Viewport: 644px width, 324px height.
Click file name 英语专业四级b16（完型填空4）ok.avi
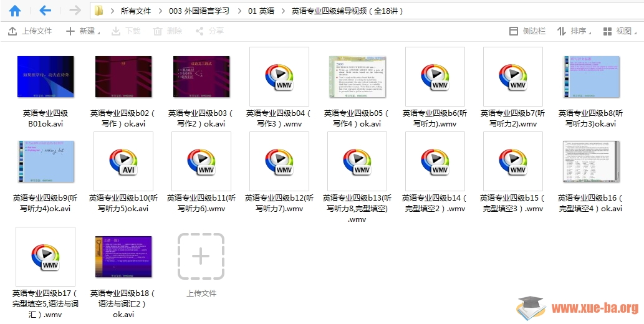pyautogui.click(x=591, y=203)
